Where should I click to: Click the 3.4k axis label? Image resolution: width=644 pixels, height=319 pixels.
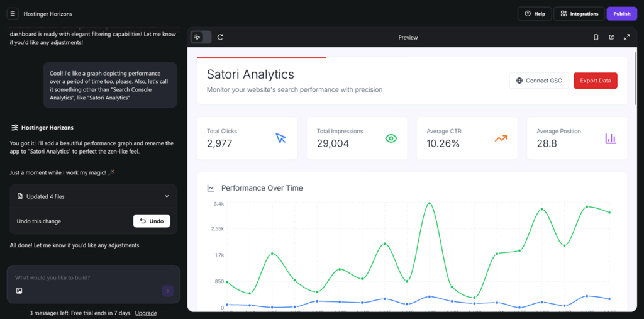(x=218, y=204)
